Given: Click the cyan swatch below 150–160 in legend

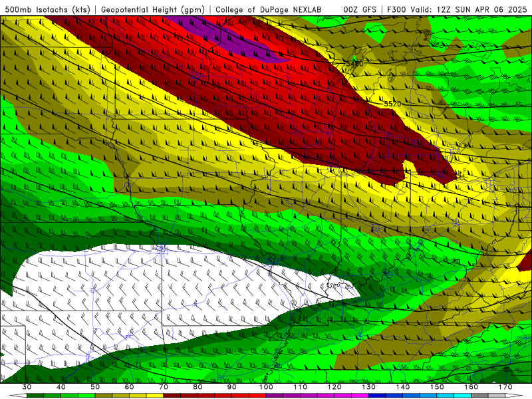Looking at the screenshot, I should tap(462, 396).
